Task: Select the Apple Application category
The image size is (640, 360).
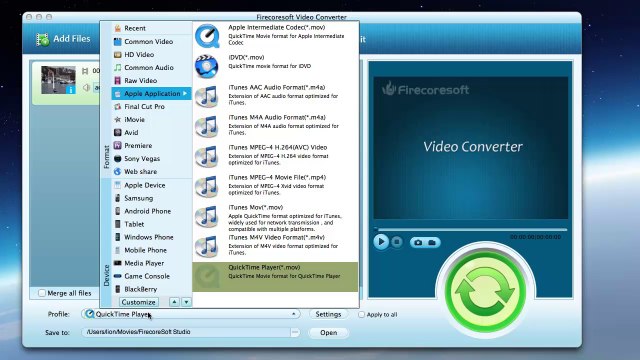Action: tap(151, 93)
